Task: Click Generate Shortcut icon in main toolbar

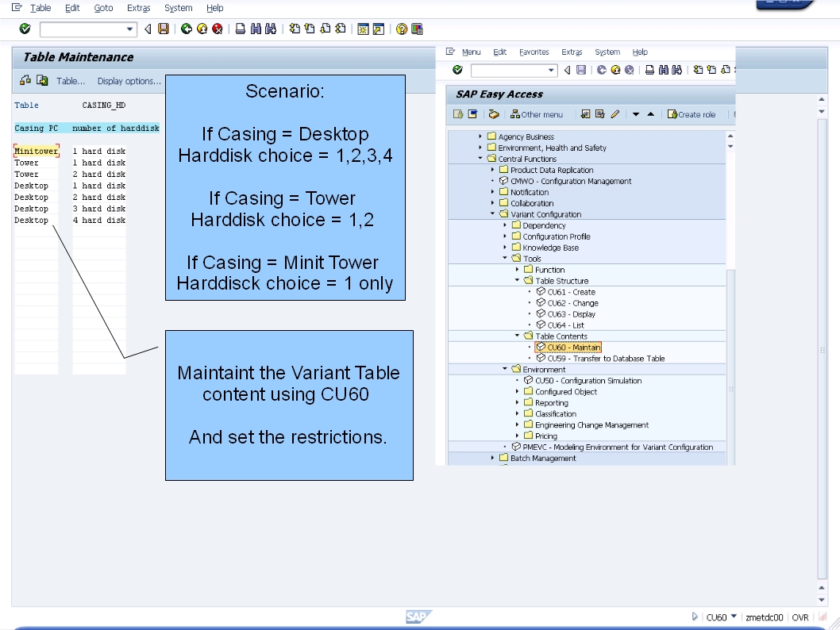Action: [379, 29]
